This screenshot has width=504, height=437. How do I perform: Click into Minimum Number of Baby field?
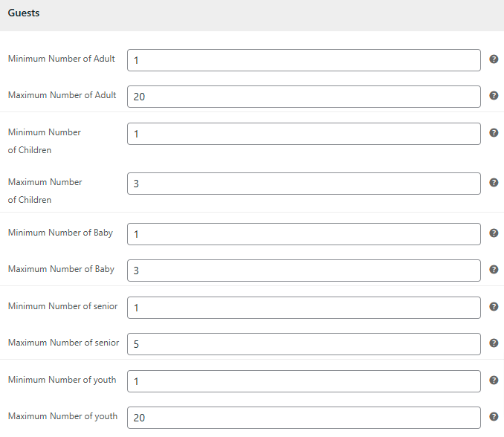click(304, 234)
